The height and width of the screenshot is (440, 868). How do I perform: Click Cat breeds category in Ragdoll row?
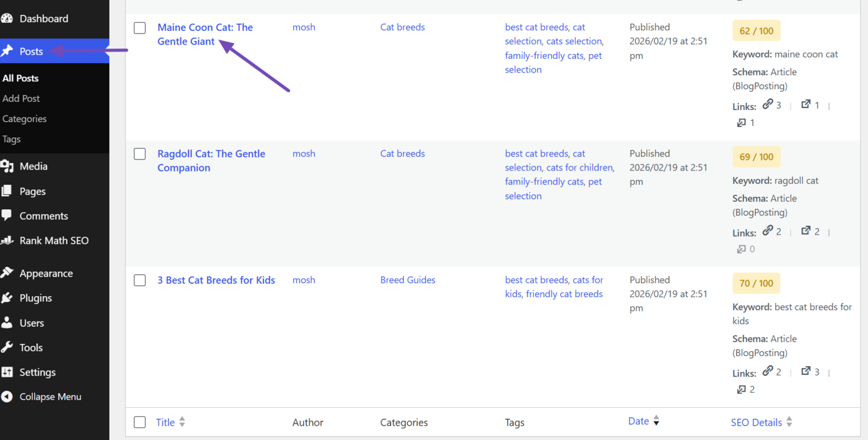click(402, 153)
